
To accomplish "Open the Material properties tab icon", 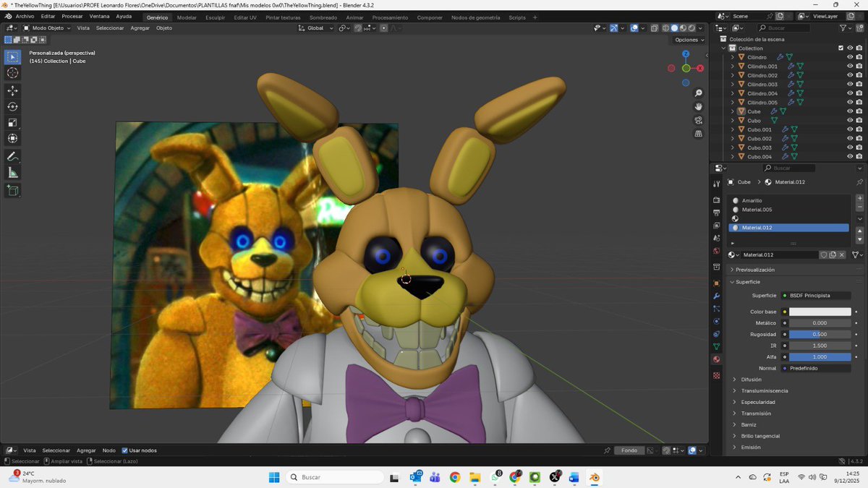I will pyautogui.click(x=716, y=359).
